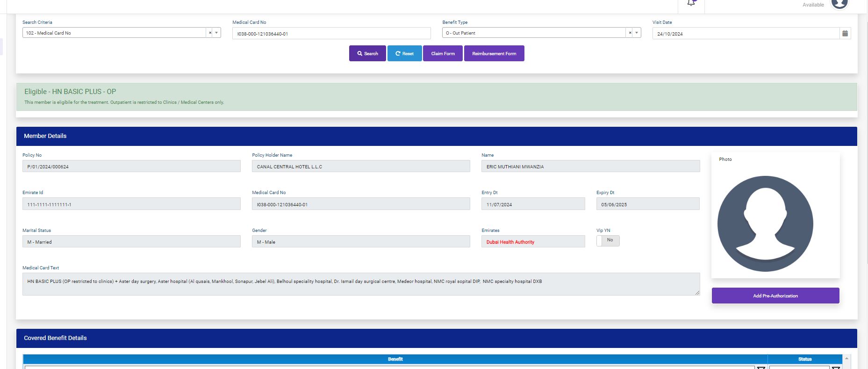Click the Search button
Screen dimensions: 868x369
pyautogui.click(x=367, y=53)
